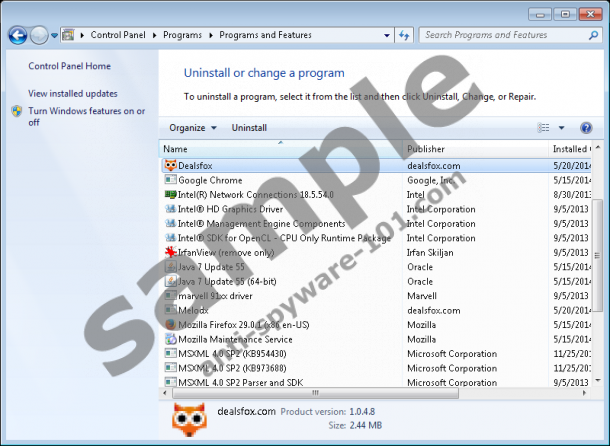The image size is (610, 446).
Task: Open the Control Panel Home link
Action: pyautogui.click(x=69, y=66)
